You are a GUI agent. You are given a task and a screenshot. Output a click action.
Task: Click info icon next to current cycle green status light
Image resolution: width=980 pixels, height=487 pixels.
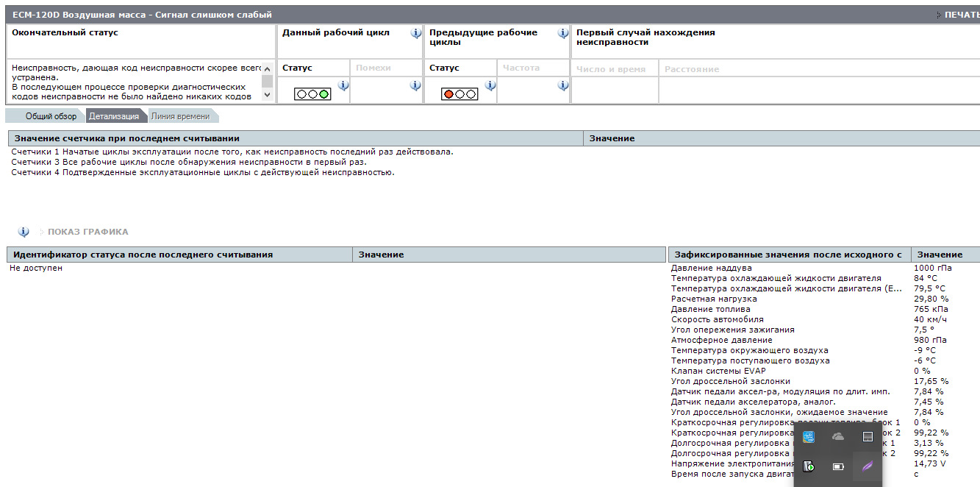343,85
